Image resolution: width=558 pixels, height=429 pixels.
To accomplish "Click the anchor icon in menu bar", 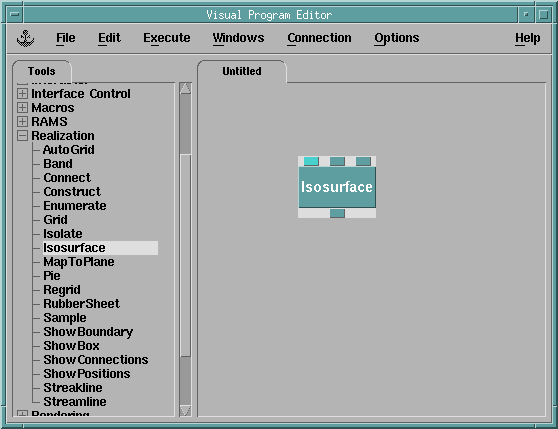I will [25, 38].
